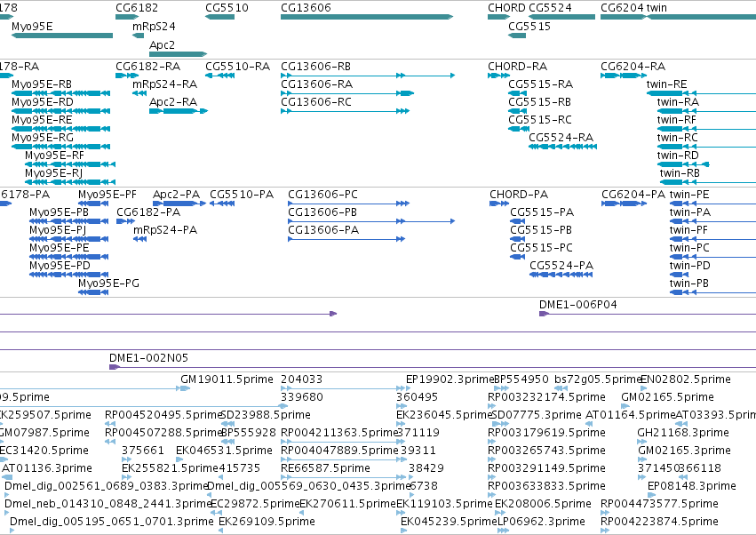Screen dimensions: 756x535
Task: Select transcript Myo95E-RG
Action: point(43,138)
